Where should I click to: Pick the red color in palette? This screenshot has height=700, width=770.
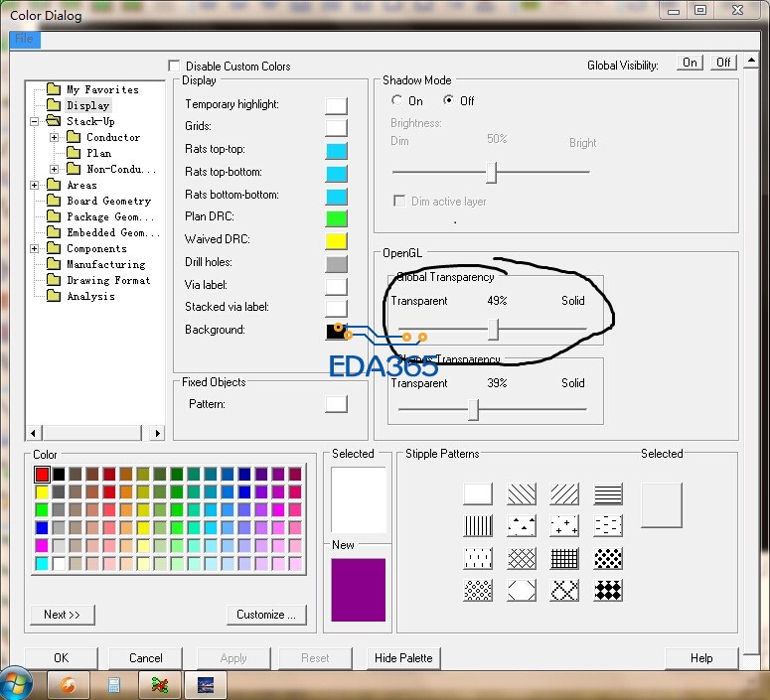[43, 475]
